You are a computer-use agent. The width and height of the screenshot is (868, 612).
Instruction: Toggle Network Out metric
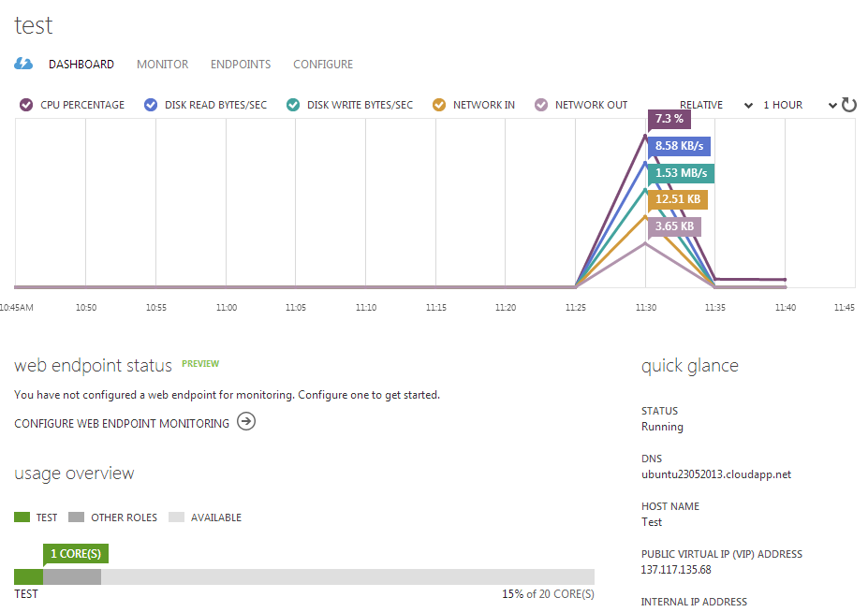pos(541,105)
